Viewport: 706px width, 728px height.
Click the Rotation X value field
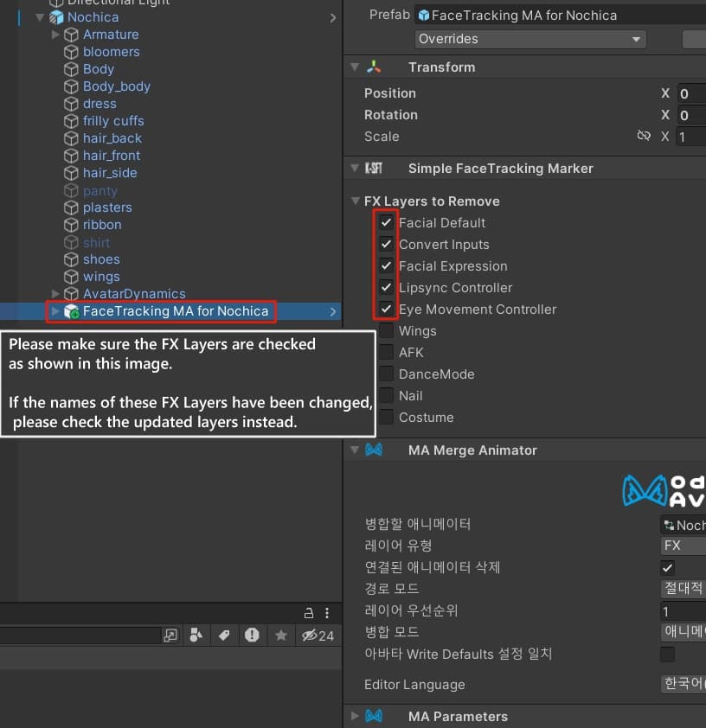(691, 115)
